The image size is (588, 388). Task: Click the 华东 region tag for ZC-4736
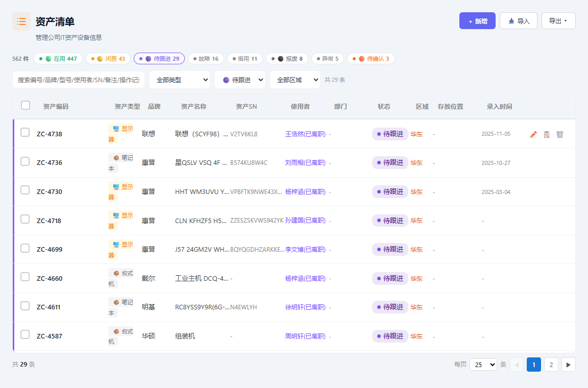[x=416, y=163]
